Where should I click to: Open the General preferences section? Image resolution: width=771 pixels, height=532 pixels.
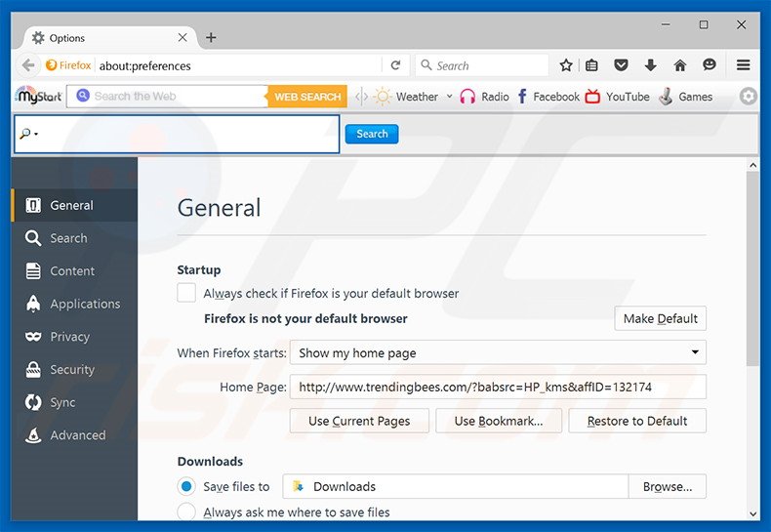(74, 205)
